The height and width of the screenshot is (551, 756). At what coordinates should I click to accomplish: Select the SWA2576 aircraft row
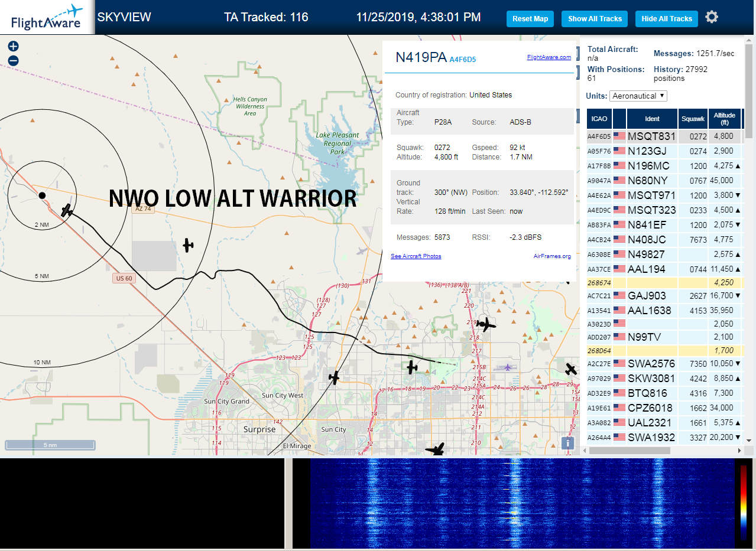pos(664,364)
